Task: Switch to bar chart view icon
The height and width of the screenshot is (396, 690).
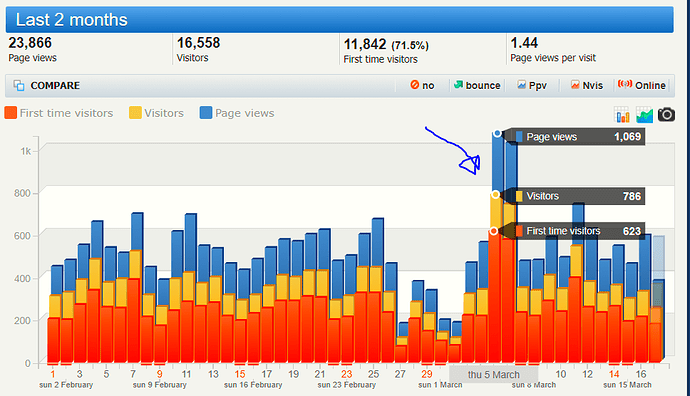Action: tap(622, 115)
